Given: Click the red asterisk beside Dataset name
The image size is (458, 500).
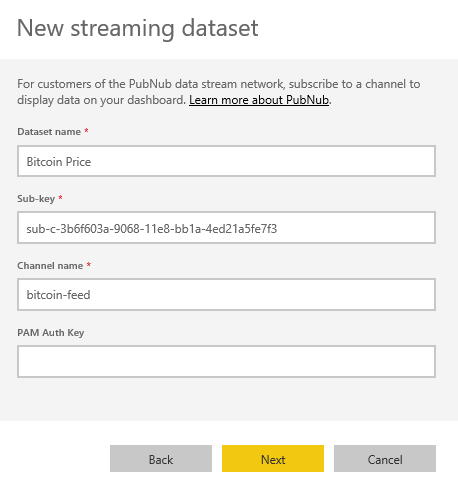Looking at the screenshot, I should [86, 131].
